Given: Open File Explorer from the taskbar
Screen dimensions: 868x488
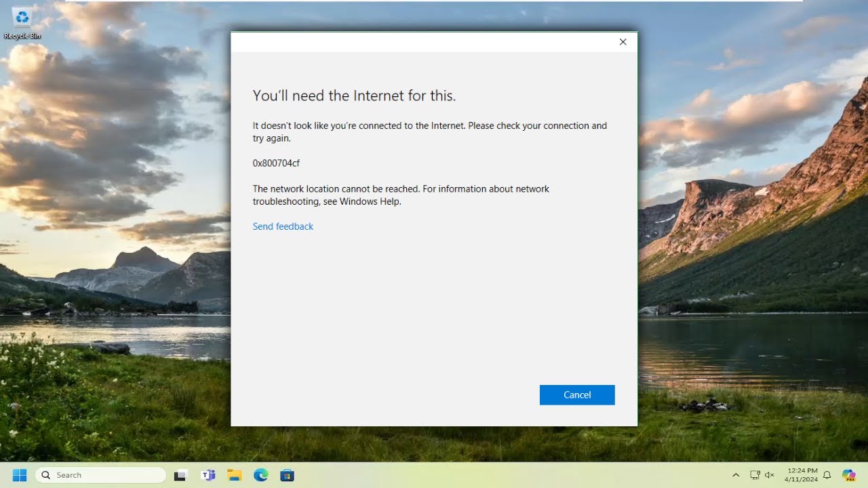Looking at the screenshot, I should (x=235, y=475).
